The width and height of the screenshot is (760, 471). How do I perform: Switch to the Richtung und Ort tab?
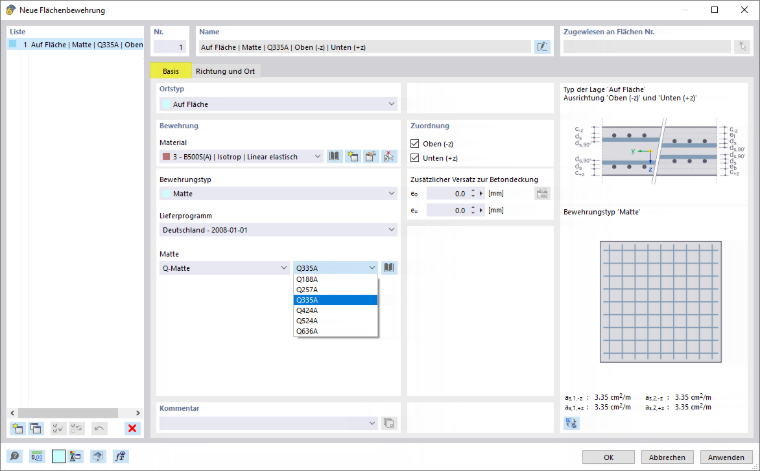click(x=225, y=71)
